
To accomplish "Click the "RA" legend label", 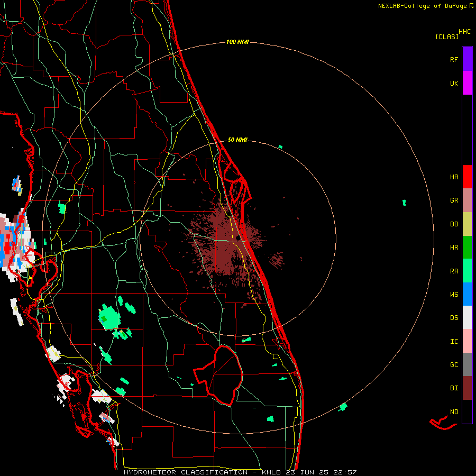I will 454,271.
